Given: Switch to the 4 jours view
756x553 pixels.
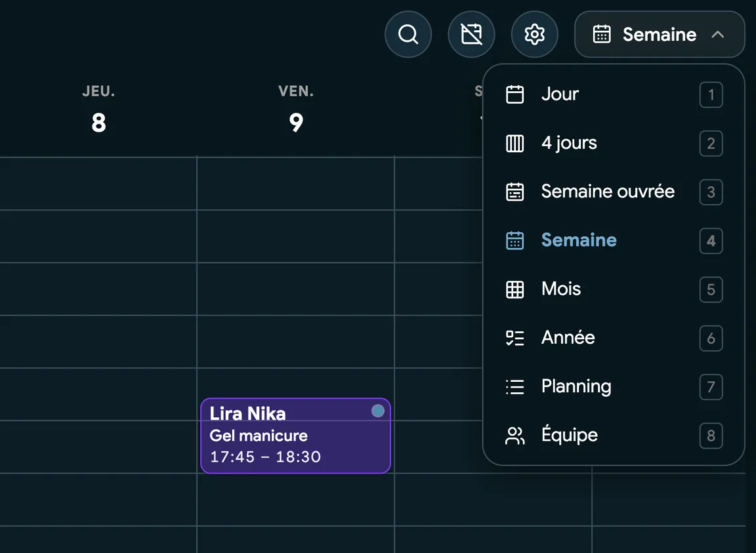Looking at the screenshot, I should (614, 143).
